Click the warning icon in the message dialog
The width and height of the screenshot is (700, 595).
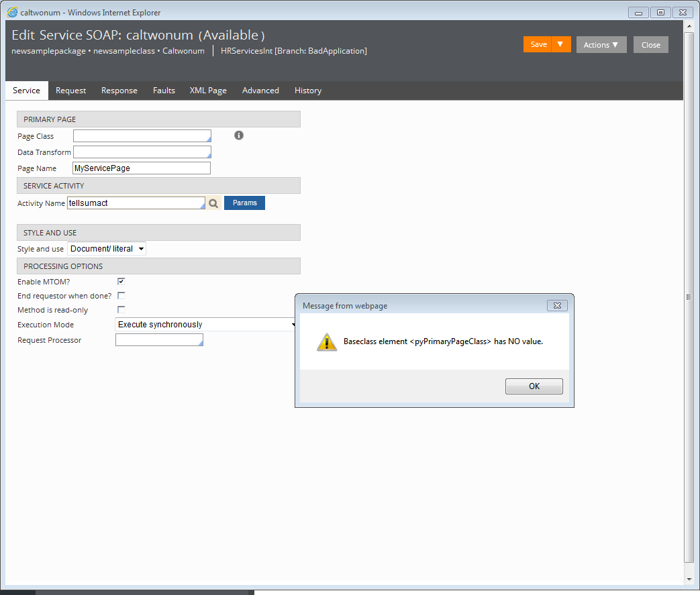point(327,341)
